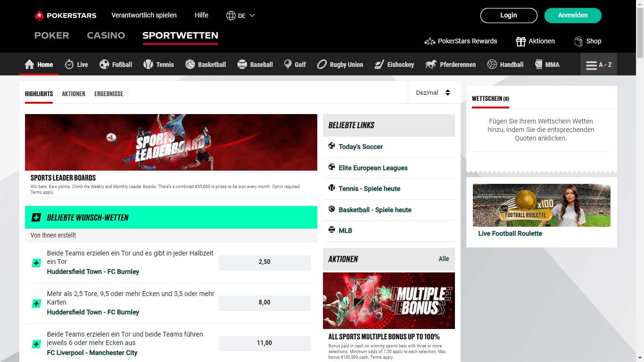
Task: Open Live Football Roulette thumbnail
Action: click(542, 206)
